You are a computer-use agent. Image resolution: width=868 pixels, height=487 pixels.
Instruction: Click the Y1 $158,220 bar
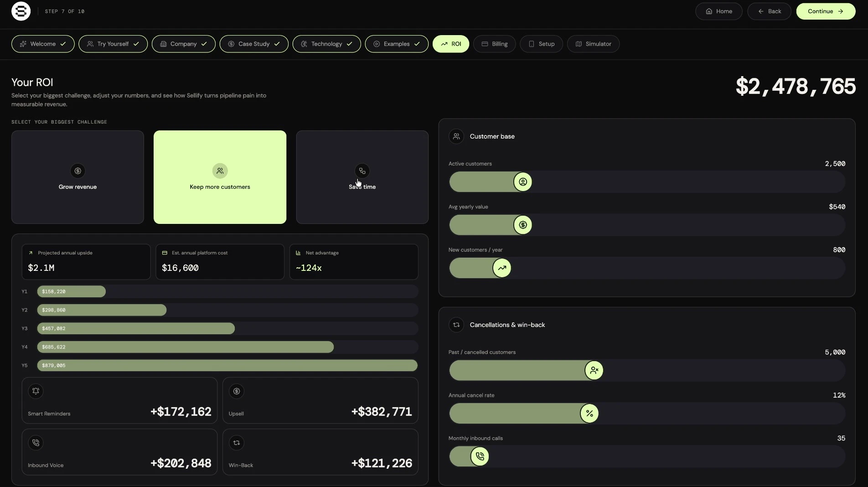[x=72, y=291]
